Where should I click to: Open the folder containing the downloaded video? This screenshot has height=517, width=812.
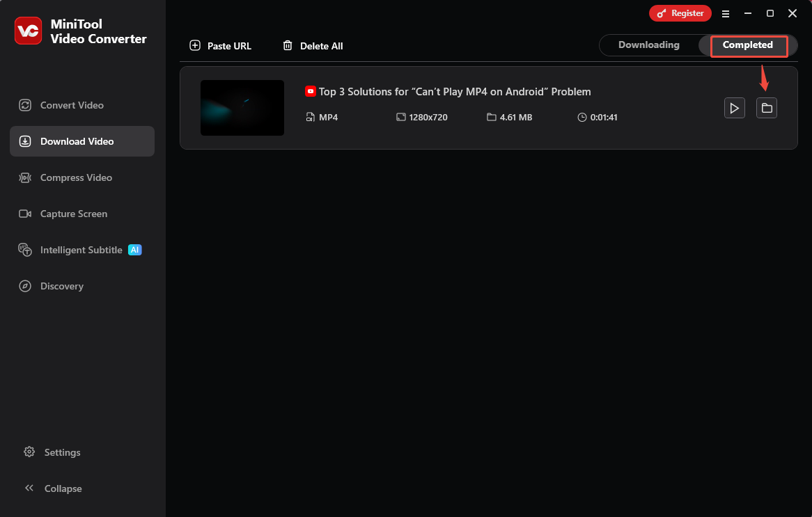767,108
